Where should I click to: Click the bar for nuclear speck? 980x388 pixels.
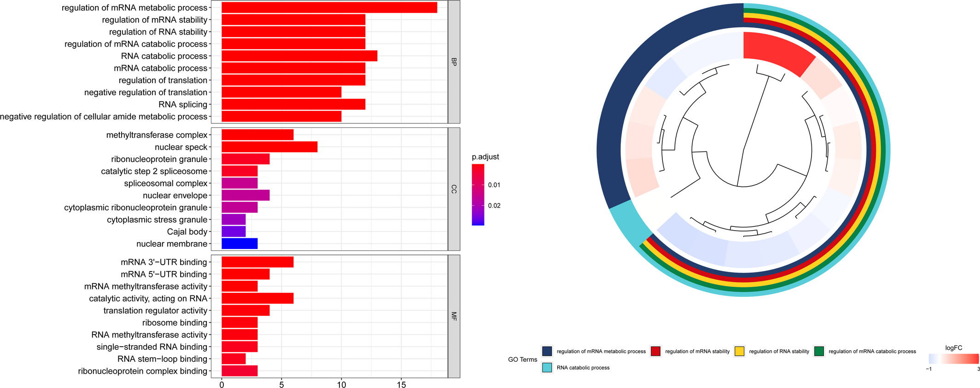[269, 147]
